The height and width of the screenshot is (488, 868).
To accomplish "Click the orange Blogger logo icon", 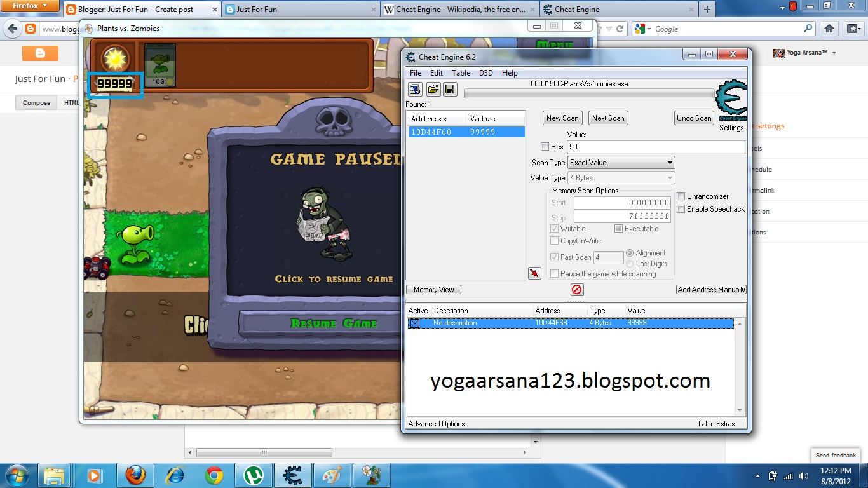I will (40, 53).
